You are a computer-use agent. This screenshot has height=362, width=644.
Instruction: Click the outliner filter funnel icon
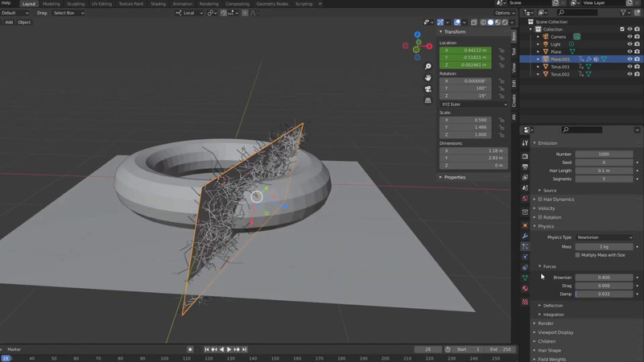tap(625, 13)
